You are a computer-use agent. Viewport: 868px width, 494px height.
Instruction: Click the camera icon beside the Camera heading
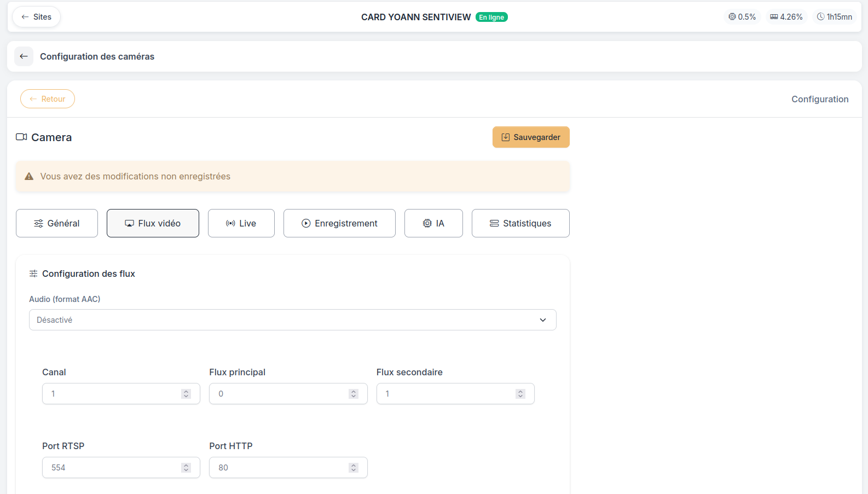(21, 137)
